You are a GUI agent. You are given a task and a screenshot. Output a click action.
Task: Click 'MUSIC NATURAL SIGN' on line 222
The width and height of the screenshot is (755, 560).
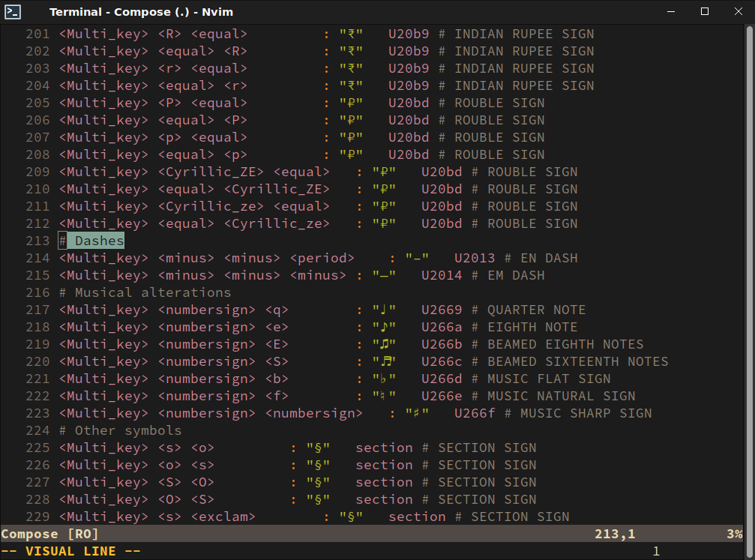(x=562, y=397)
